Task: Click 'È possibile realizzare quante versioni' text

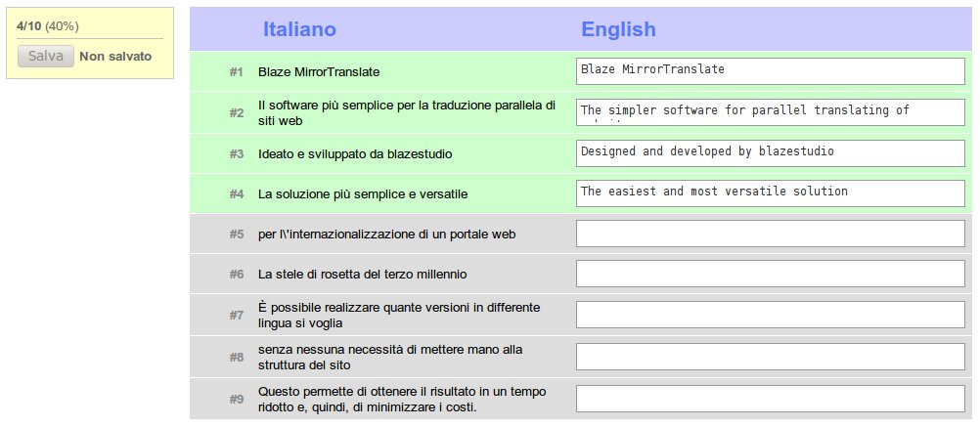Action: 399,316
